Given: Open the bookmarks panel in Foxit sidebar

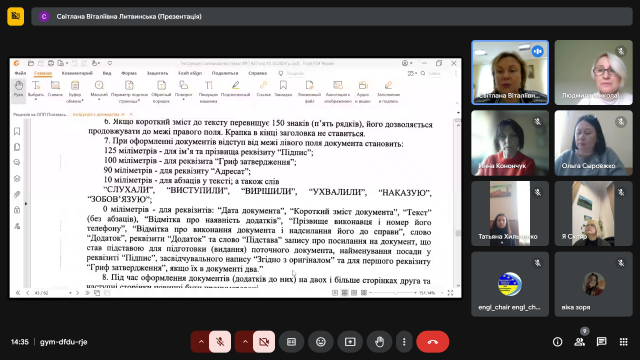Looking at the screenshot, I should 17,131.
